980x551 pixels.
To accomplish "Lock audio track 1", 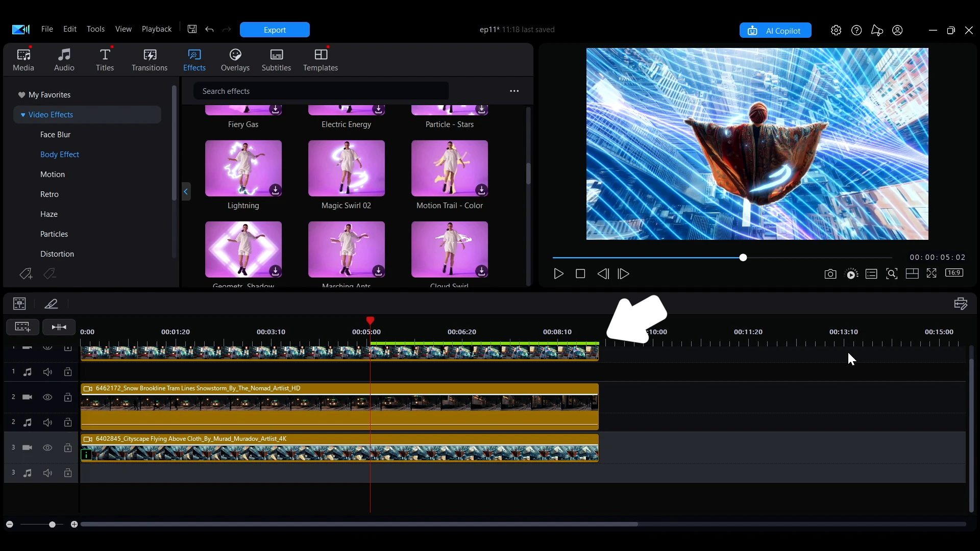I will click(x=68, y=372).
